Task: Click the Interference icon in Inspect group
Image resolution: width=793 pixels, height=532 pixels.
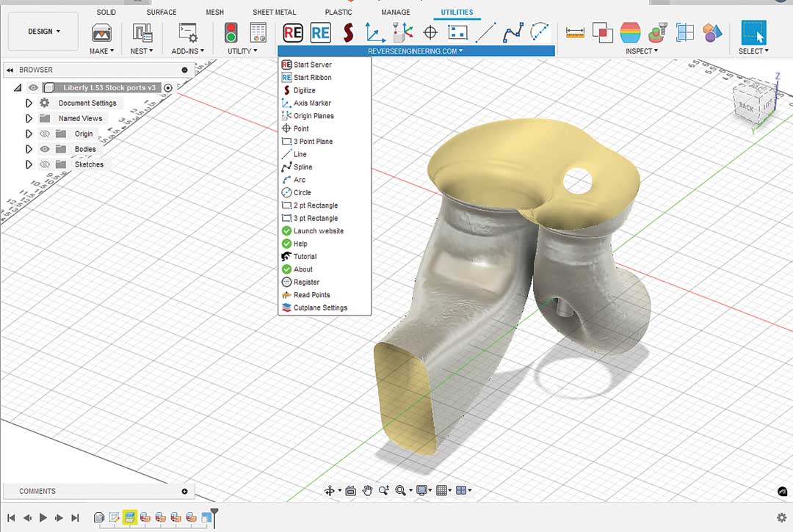Action: point(602,33)
